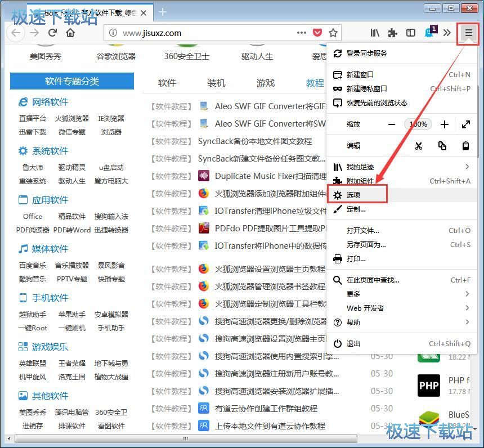This screenshot has width=484, height=448.
Task: Open a new tab with plus button
Action: [162, 12]
